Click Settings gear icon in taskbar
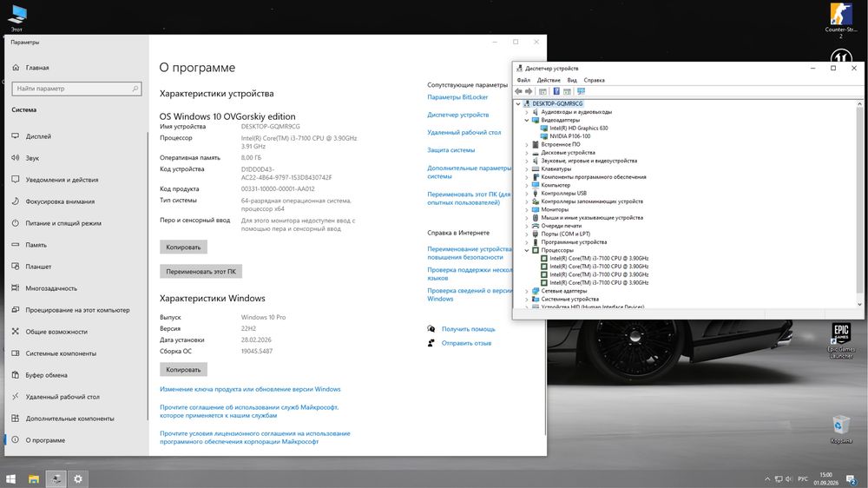This screenshot has width=868, height=488. point(78,479)
